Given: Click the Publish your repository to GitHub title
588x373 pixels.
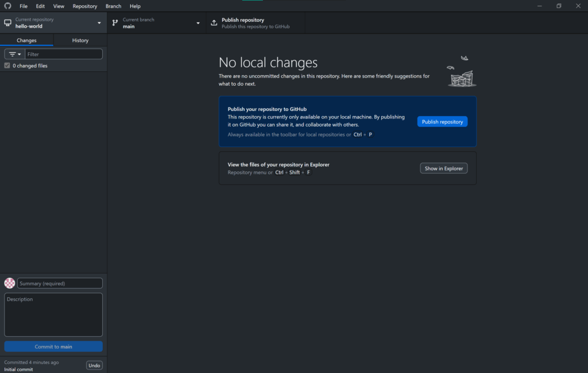Looking at the screenshot, I should coord(267,109).
